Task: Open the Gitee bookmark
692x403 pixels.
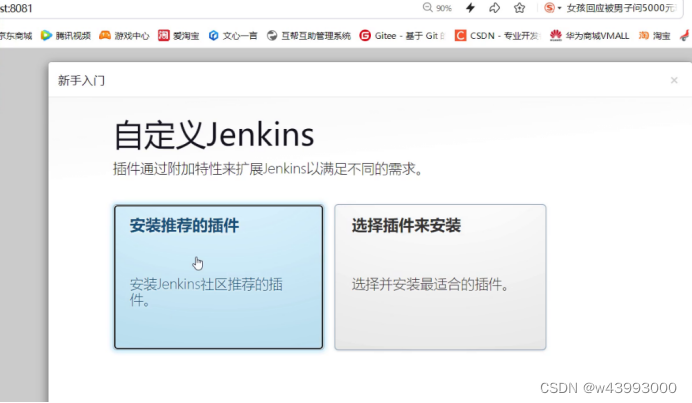Action: (x=402, y=36)
